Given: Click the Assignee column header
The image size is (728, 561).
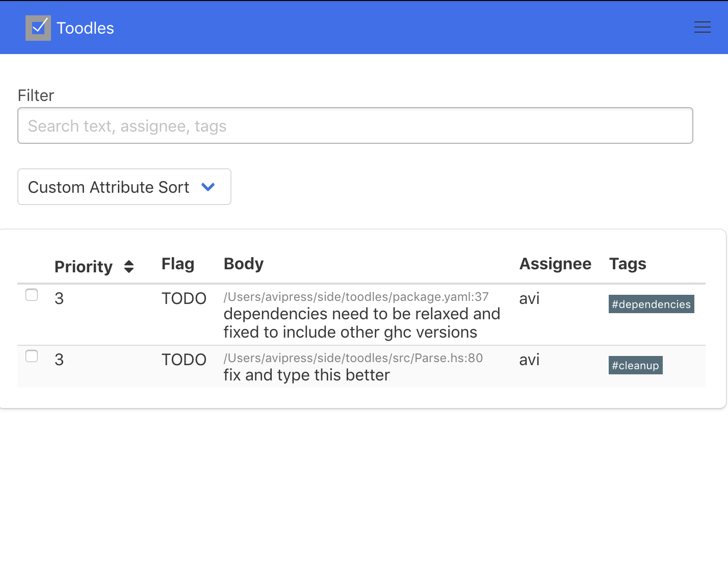Looking at the screenshot, I should click(x=555, y=264).
